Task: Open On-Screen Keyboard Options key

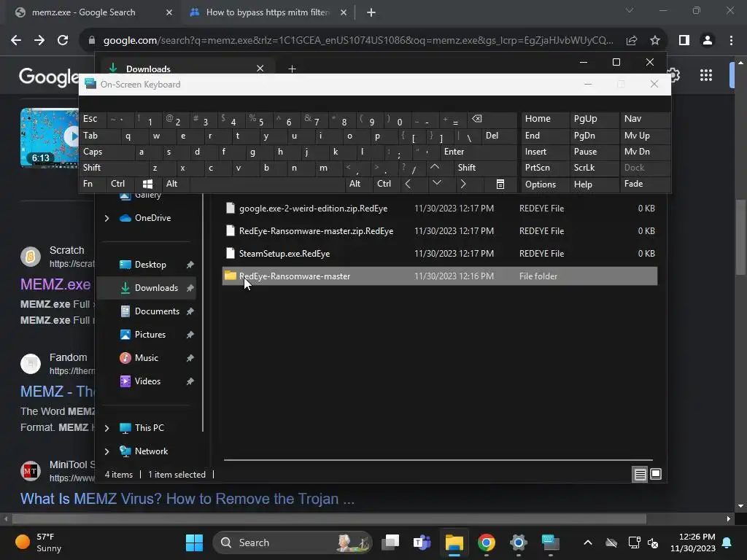Action: coord(545,184)
